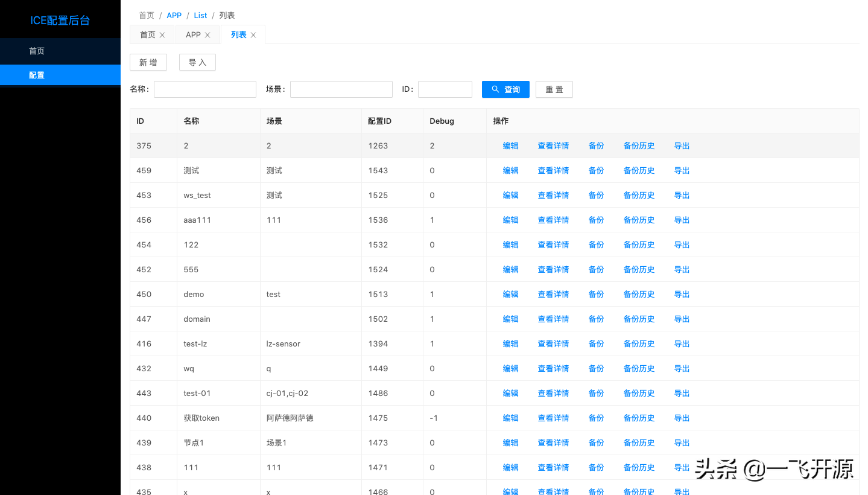Click the name cell 获取token
This screenshot has width=868, height=495.
click(201, 418)
